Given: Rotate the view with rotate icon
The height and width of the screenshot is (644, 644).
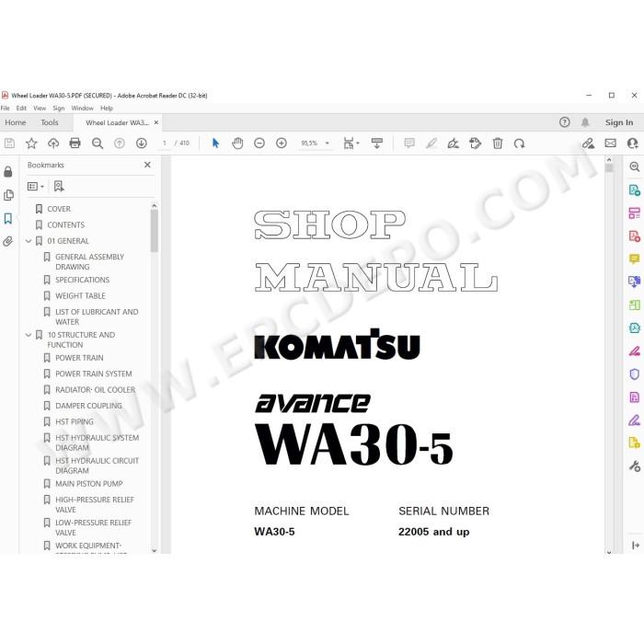Looking at the screenshot, I should click(520, 144).
